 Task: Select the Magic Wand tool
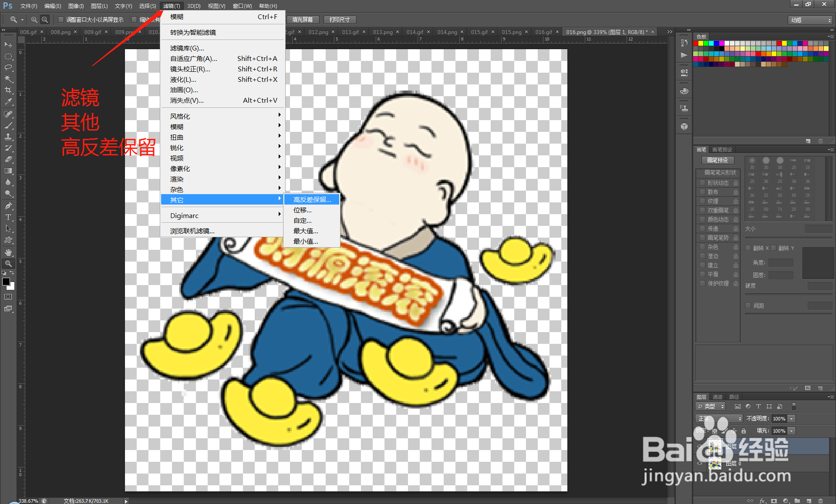pos(8,79)
